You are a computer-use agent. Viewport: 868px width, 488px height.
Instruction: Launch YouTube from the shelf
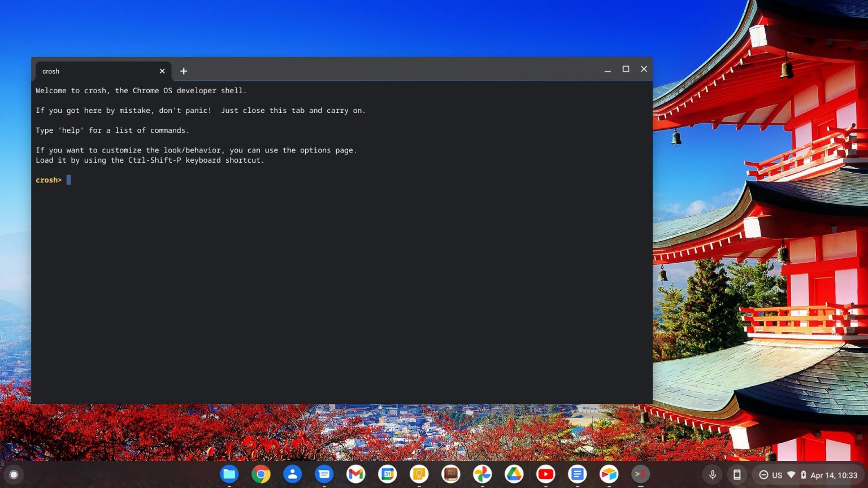[545, 474]
